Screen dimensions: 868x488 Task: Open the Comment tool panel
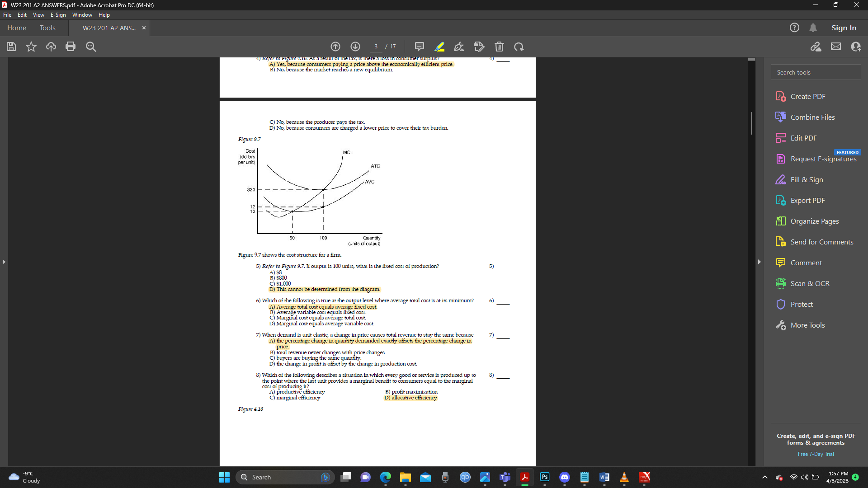tap(805, 263)
